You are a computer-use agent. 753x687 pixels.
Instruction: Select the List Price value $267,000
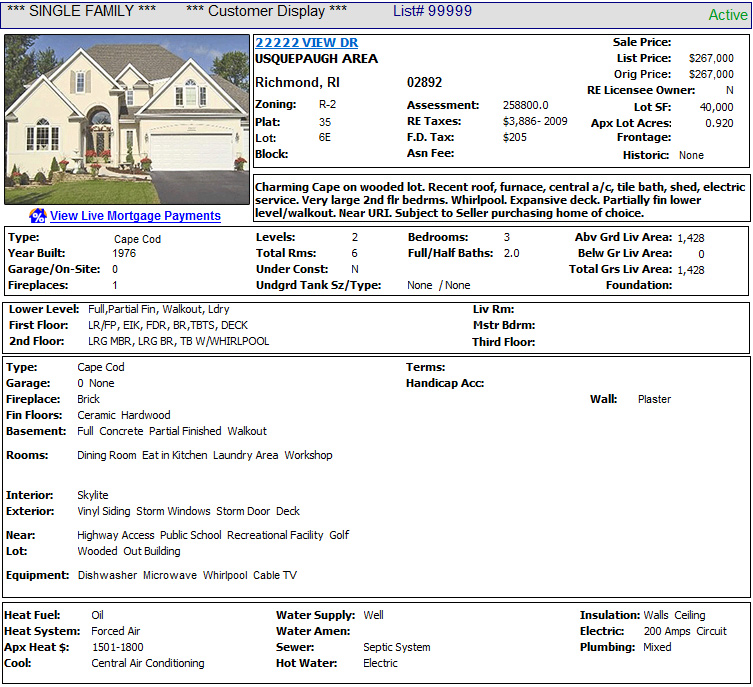(711, 59)
